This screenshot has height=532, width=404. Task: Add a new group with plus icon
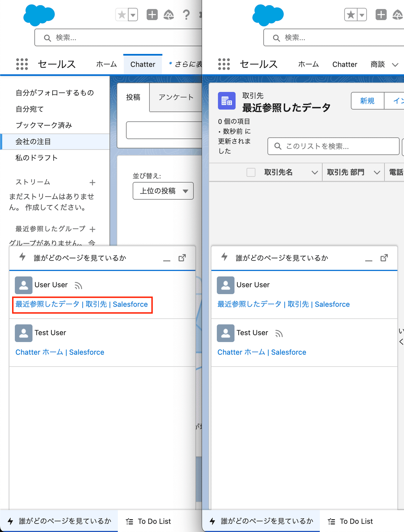[x=93, y=229]
